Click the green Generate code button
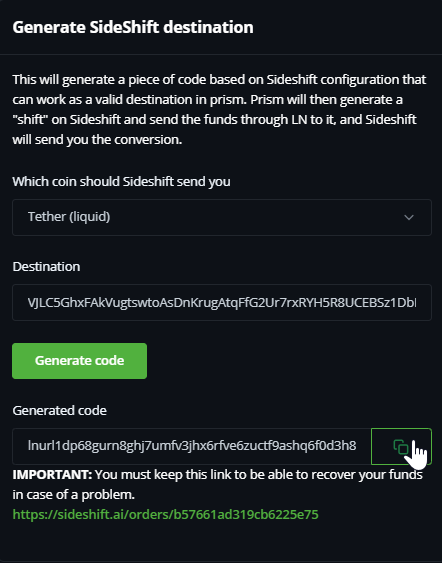Image resolution: width=442 pixels, height=563 pixels. pyautogui.click(x=79, y=361)
